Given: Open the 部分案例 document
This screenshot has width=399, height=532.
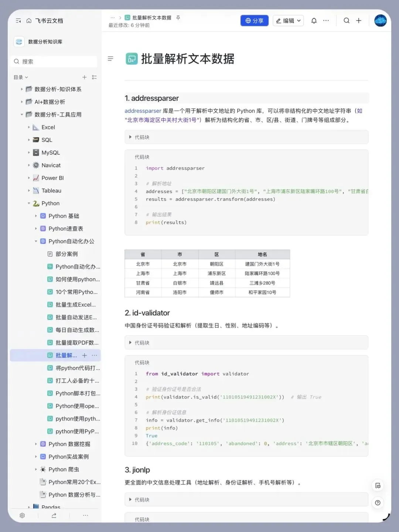Looking at the screenshot, I should 66,254.
